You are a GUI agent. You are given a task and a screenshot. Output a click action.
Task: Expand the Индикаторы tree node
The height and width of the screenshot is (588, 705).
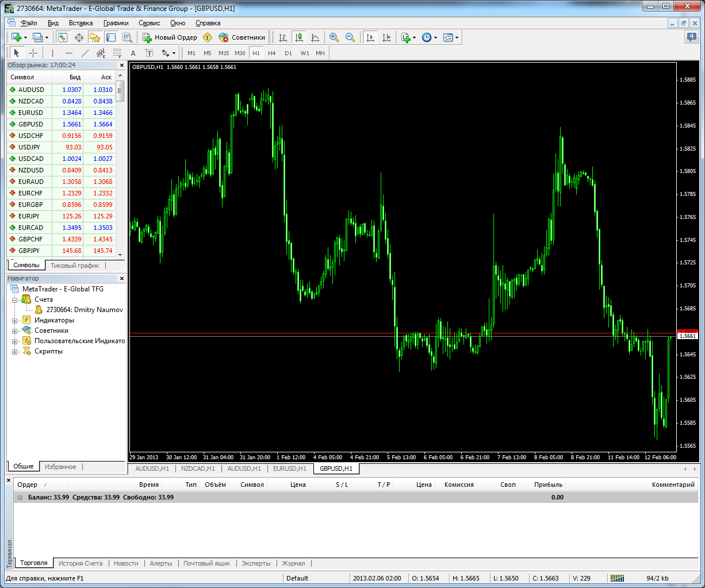point(15,320)
